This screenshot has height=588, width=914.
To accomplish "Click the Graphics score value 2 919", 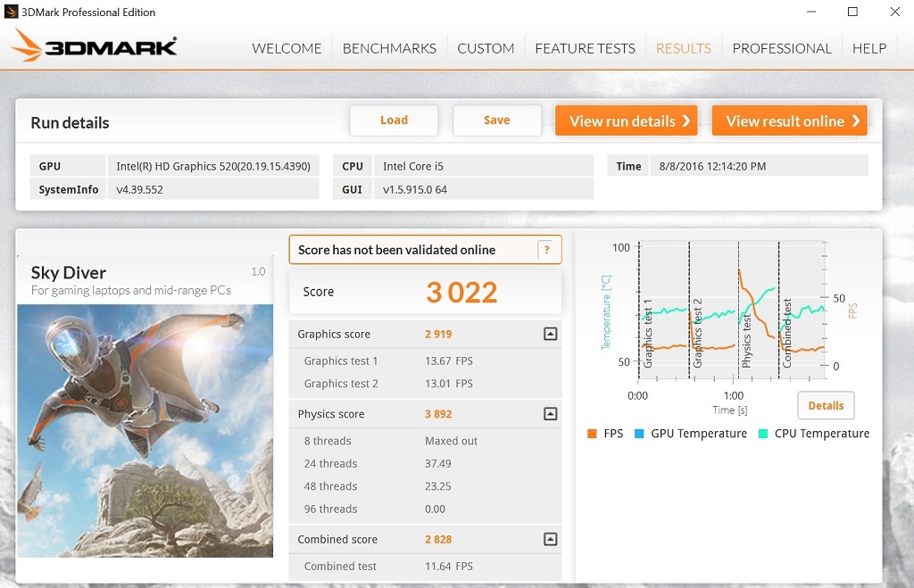I will (438, 335).
